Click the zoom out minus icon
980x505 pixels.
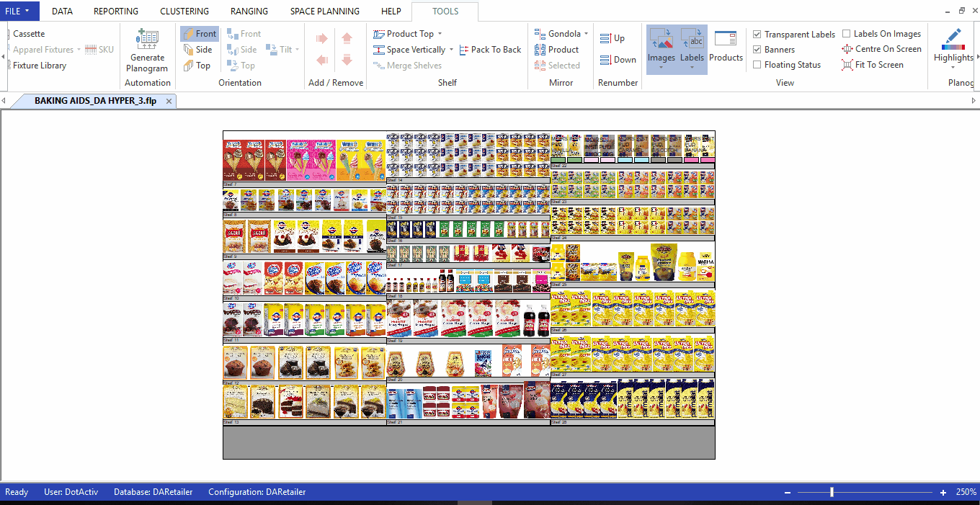(788, 493)
